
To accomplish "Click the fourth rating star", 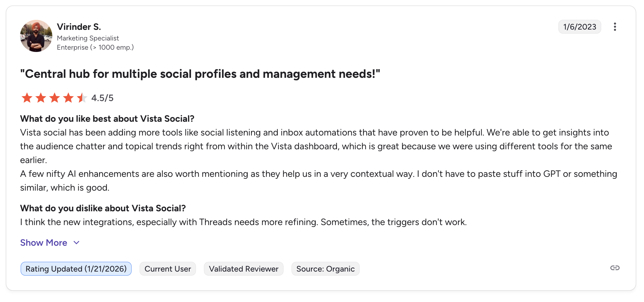I will pyautogui.click(x=68, y=98).
